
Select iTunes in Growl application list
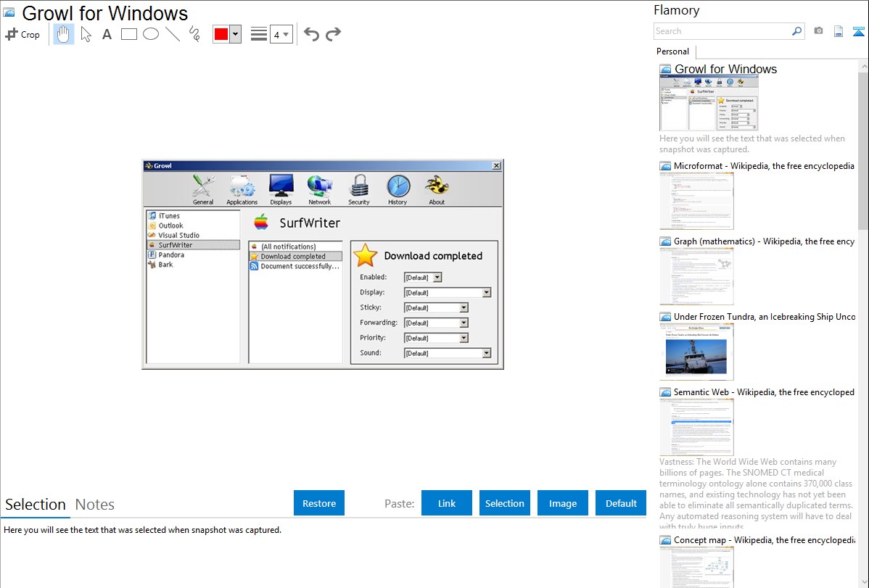pos(193,215)
